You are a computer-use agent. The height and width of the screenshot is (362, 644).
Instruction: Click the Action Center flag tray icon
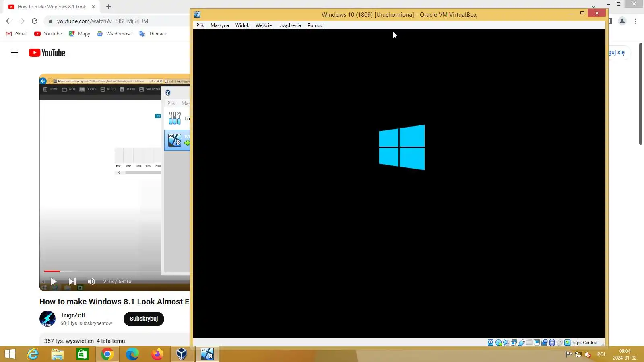(x=568, y=354)
